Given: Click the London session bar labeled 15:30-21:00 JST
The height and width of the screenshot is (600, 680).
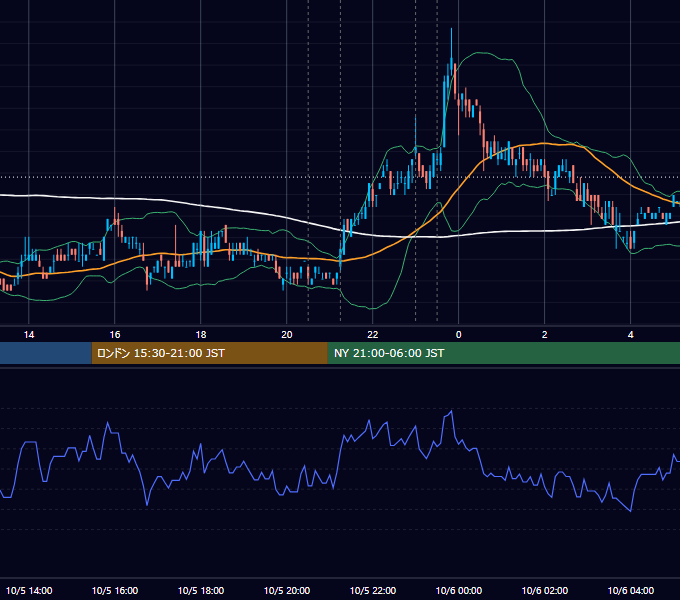Looking at the screenshot, I should pyautogui.click(x=209, y=353).
